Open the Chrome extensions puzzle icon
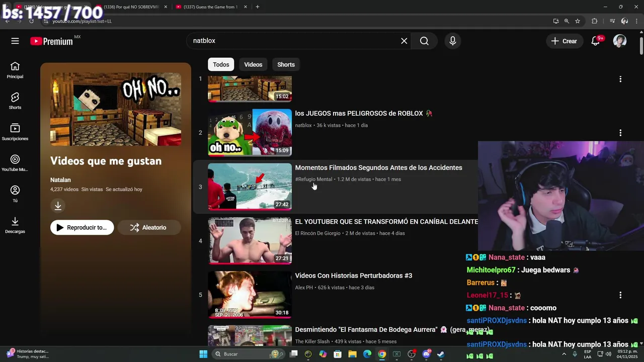The image size is (644, 362). (595, 21)
